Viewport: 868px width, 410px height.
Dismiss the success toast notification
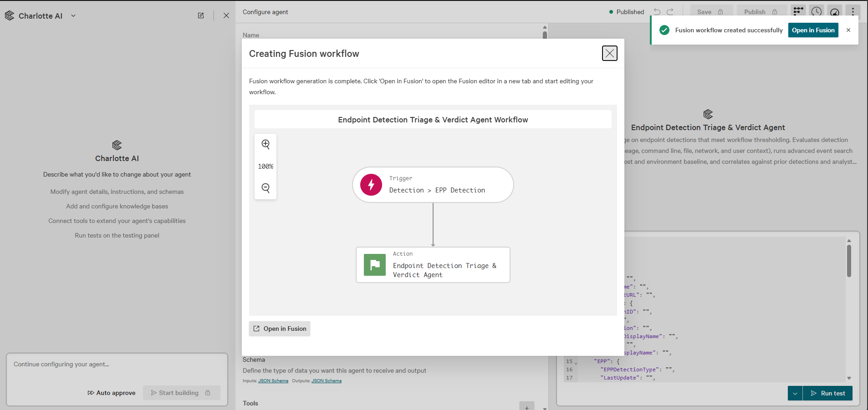pos(848,30)
